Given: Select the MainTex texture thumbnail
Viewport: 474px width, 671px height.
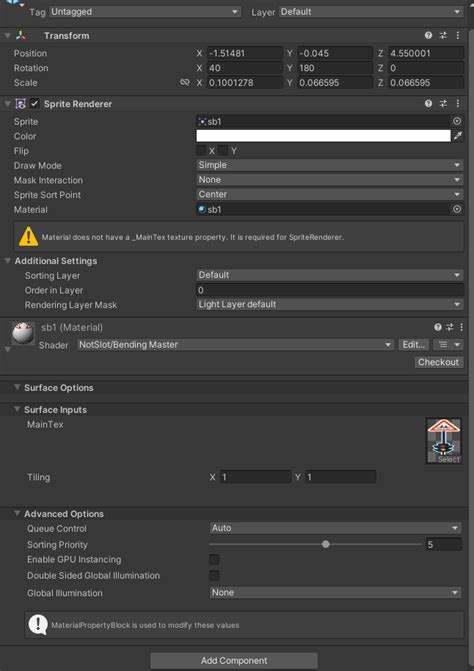Looking at the screenshot, I should coord(444,441).
